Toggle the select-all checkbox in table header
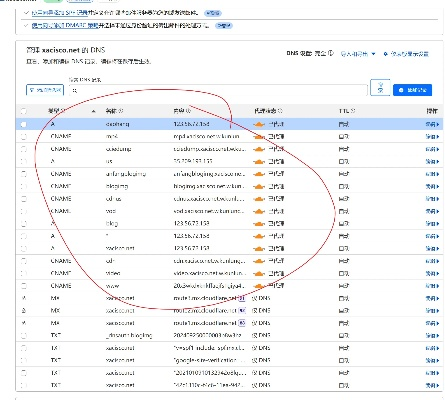445x400 pixels. [x=24, y=111]
